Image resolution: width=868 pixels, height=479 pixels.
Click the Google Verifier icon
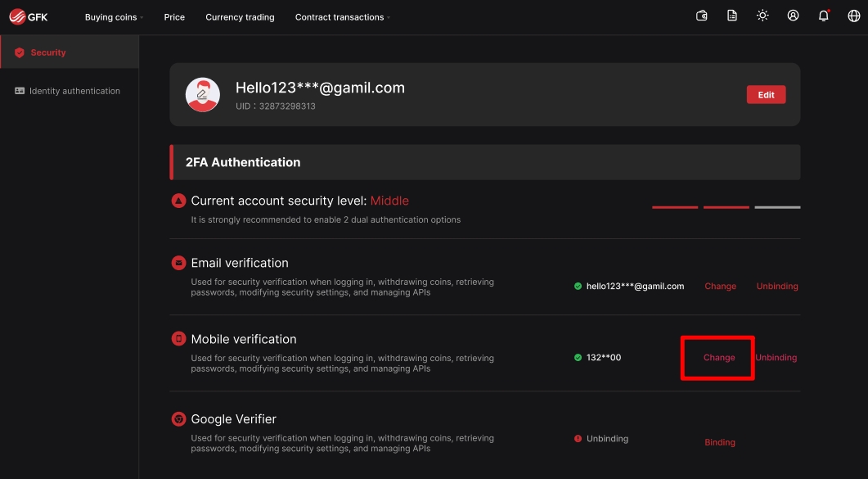pyautogui.click(x=178, y=419)
